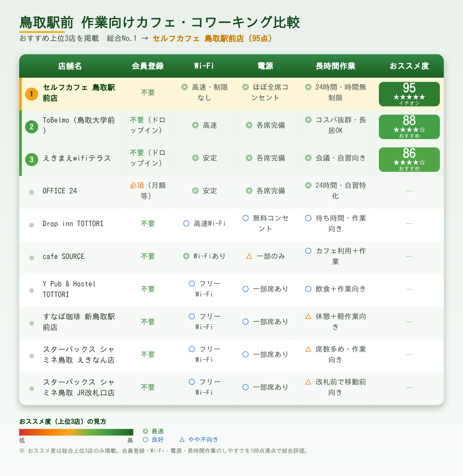
Task: Click 休憩＋軽作業向き cell
Action: point(335,322)
